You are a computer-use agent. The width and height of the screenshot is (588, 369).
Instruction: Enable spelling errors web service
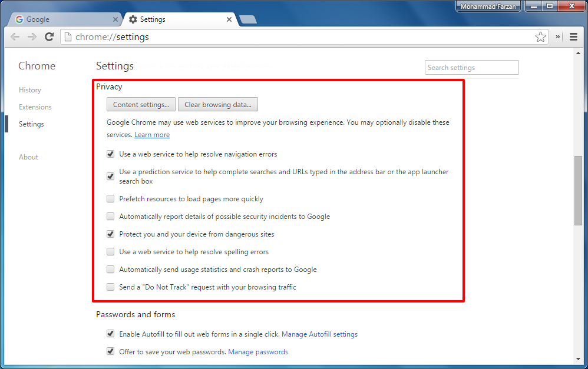pos(110,252)
